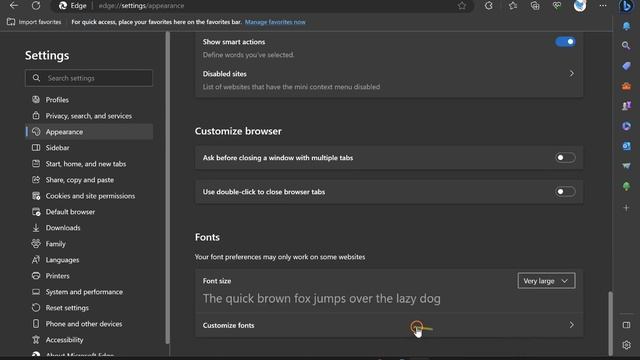Expand the Disabled sites row
Viewport: 640px width, 360px height.
point(389,80)
